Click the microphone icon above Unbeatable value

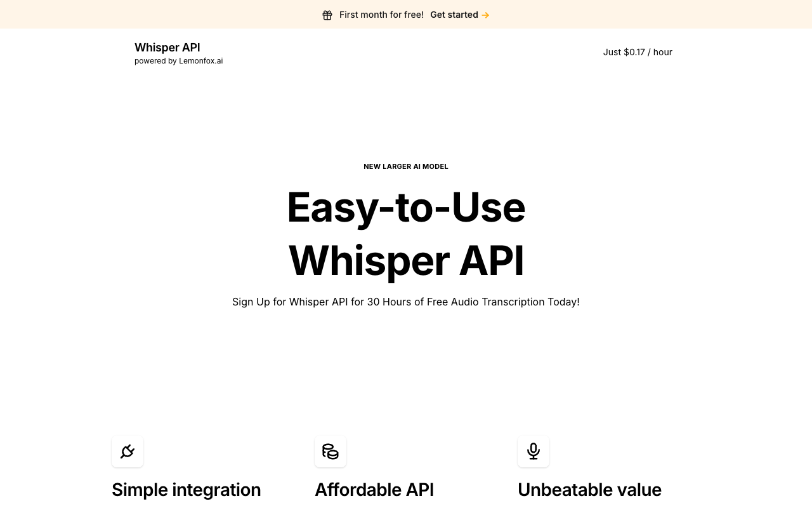(534, 451)
